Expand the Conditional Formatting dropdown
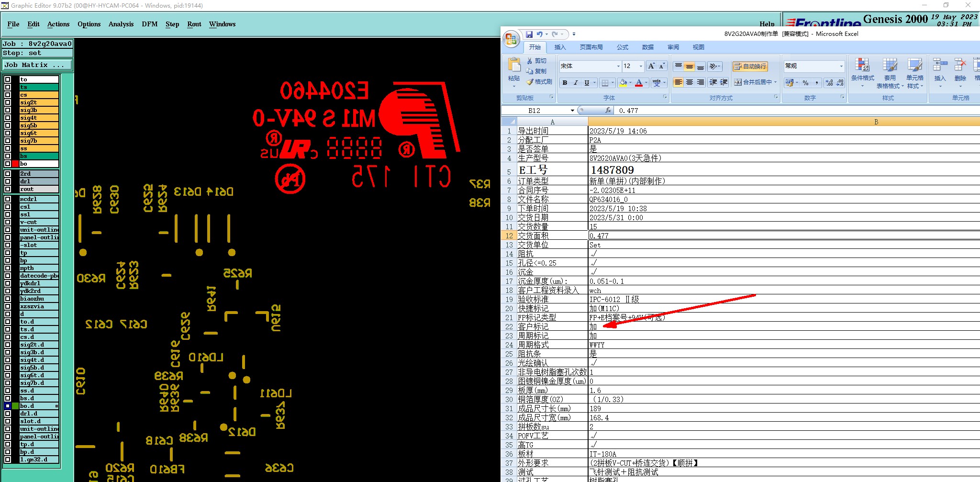 coord(862,86)
